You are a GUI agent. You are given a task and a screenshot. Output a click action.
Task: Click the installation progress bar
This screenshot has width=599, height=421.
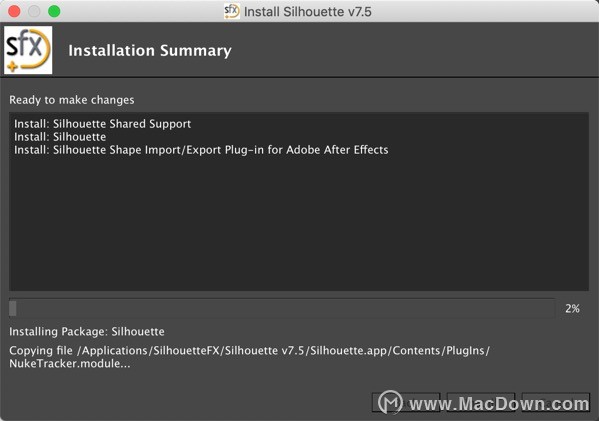point(282,309)
